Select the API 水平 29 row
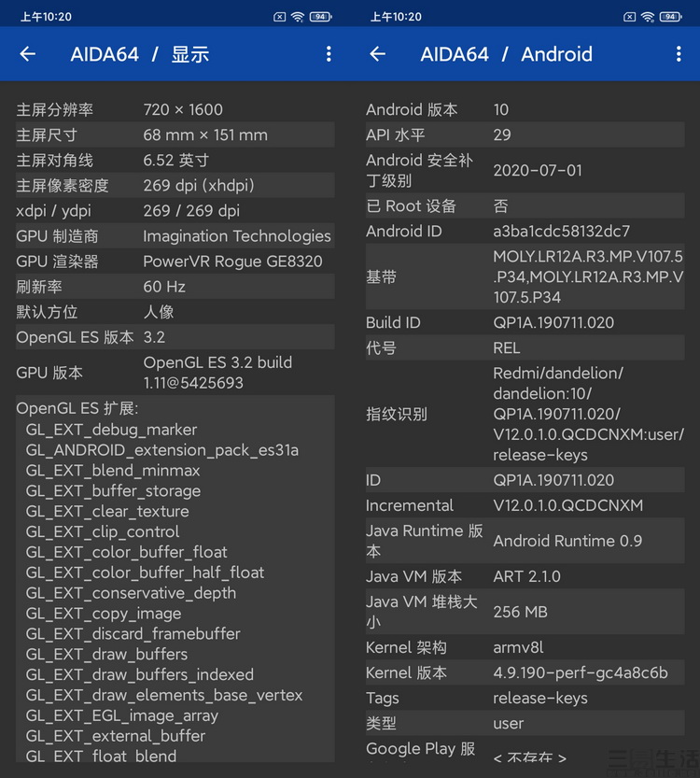Screen dimensions: 700x778 (x=525, y=134)
